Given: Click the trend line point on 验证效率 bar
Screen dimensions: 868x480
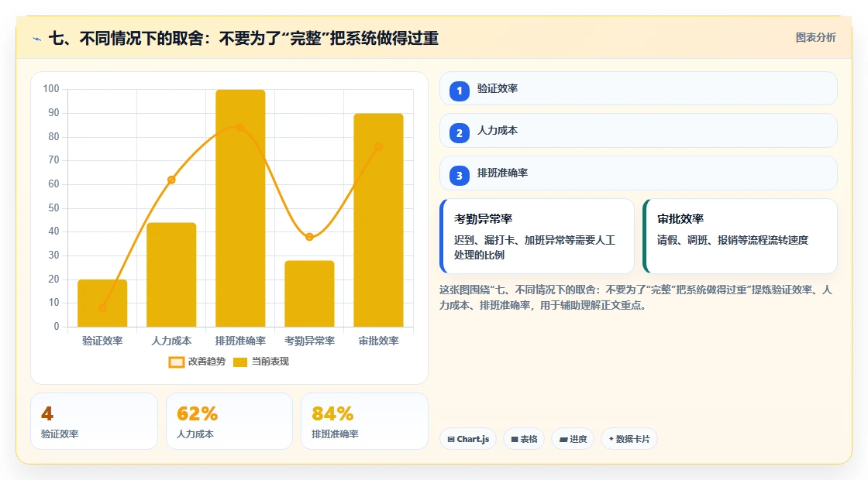Looking at the screenshot, I should pyautogui.click(x=102, y=308).
